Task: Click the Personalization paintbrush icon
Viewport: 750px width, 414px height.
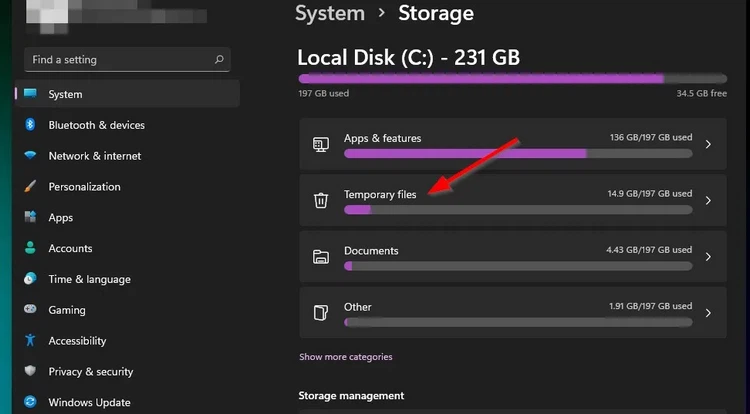Action: 30,187
